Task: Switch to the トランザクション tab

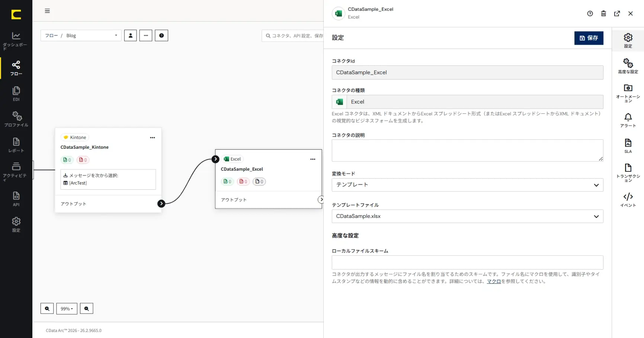Action: pos(628,173)
